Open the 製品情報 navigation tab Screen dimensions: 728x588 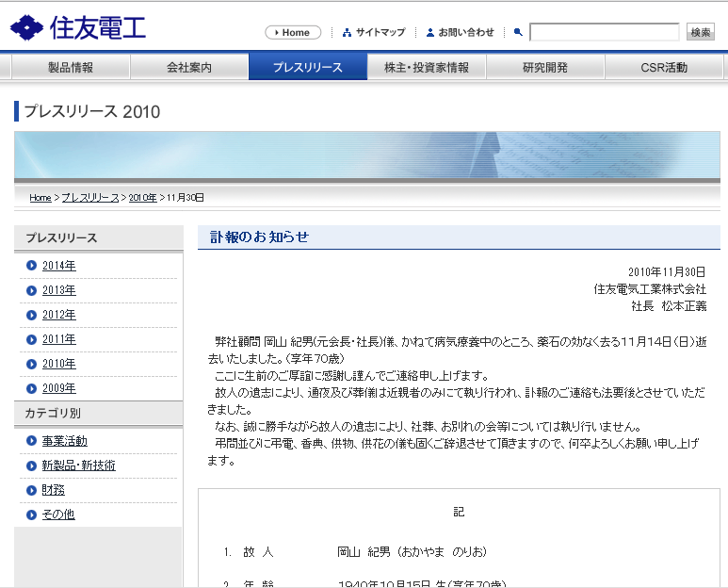71,67
